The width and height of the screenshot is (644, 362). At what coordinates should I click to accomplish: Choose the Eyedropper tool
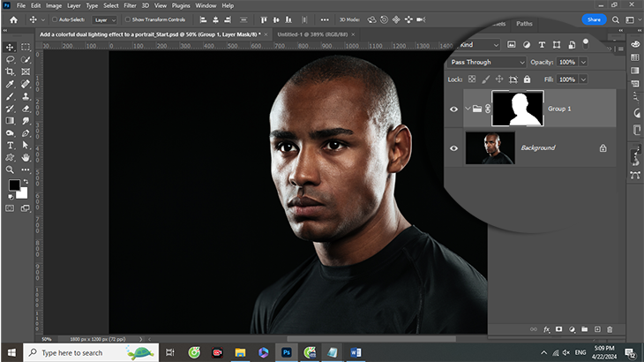coord(10,84)
